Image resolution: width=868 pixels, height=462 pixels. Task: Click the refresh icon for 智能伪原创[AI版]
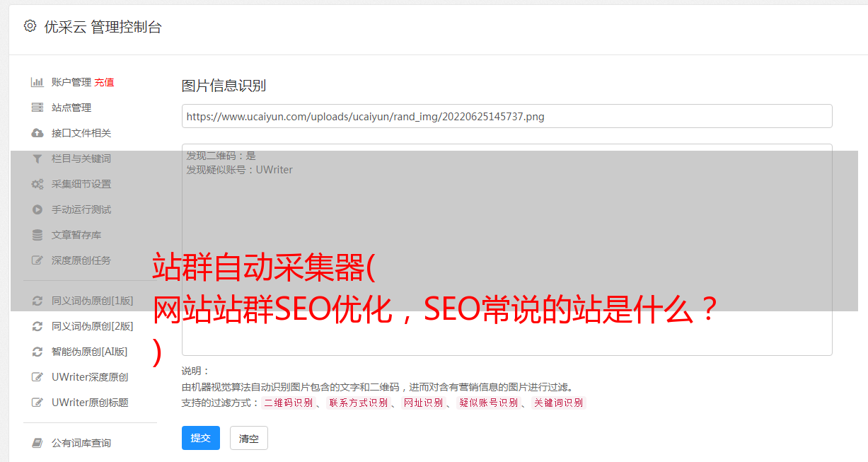point(37,352)
